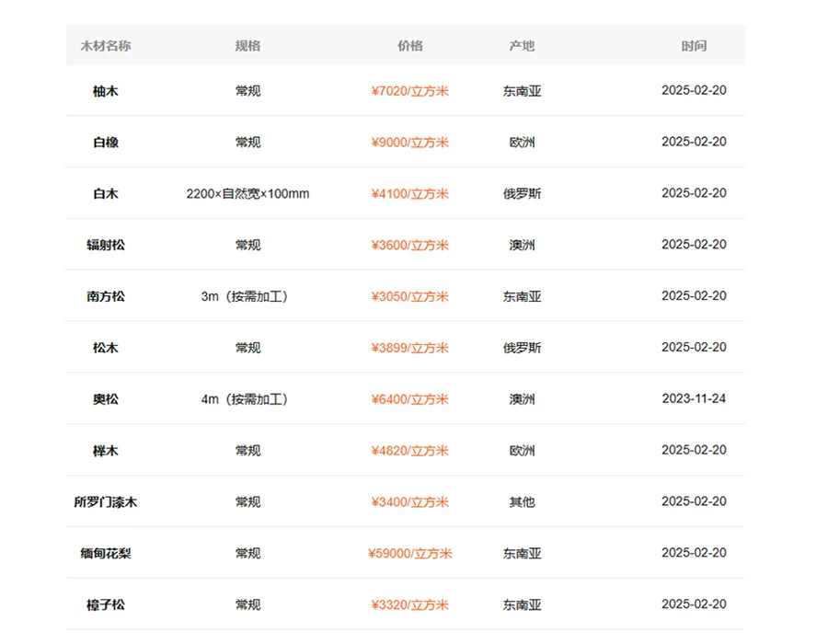Click origin 东南亚 in the 南方松 row
The height and width of the screenshot is (644, 828).
tap(522, 296)
